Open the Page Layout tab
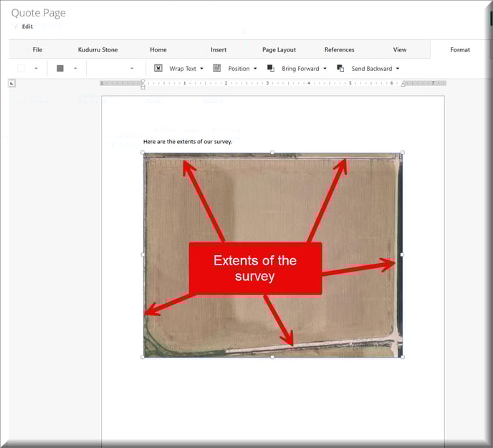Screen dimensions: 493x448 pos(279,49)
